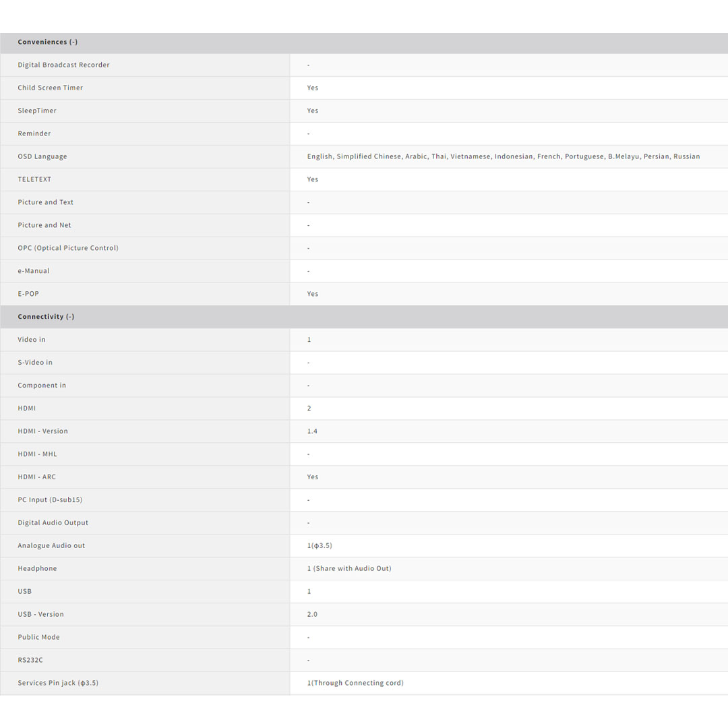Viewport: 728px width, 728px height.
Task: Click the '1 (Share with Audio Out)' value
Action: coord(349,569)
